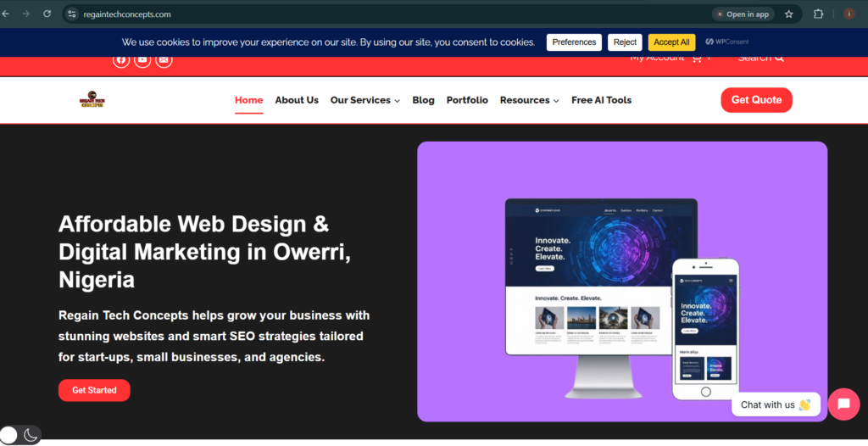Open cookie Preferences
868x446 pixels.
click(574, 42)
